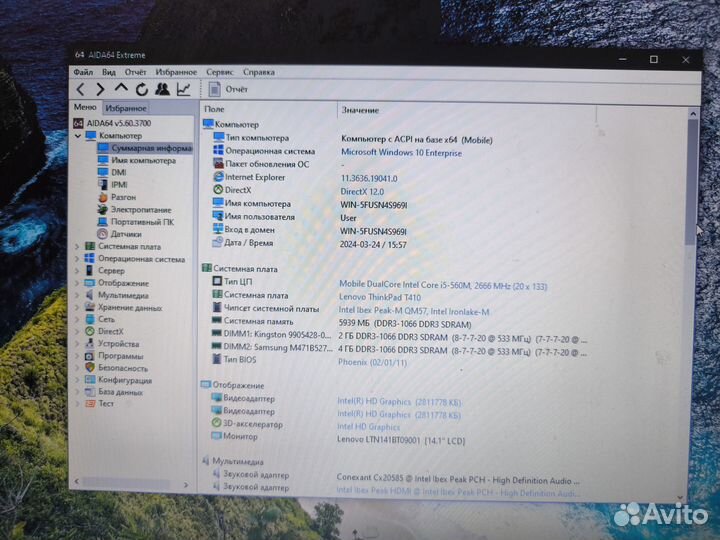Click the Имя пользователя icon
The height and width of the screenshot is (540, 720).
(x=218, y=216)
